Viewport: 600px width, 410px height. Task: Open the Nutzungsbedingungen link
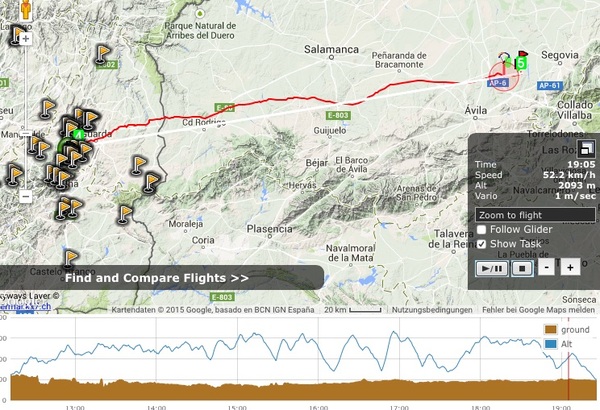[432, 310]
